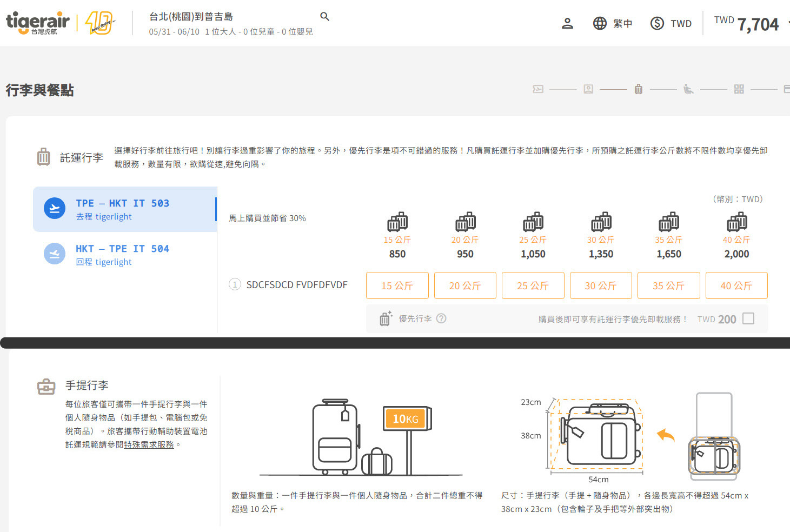Choose 20 公斤 baggage button
790x532 pixels.
point(465,285)
